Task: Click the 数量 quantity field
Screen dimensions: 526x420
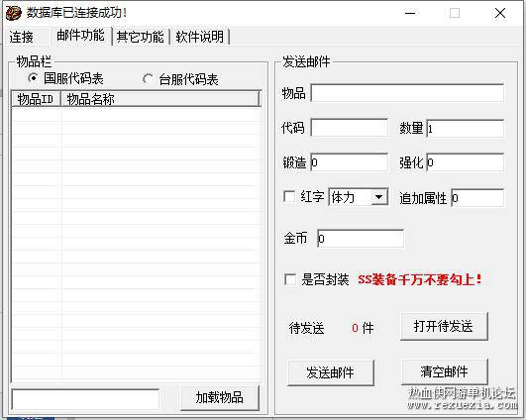Action: (x=466, y=129)
